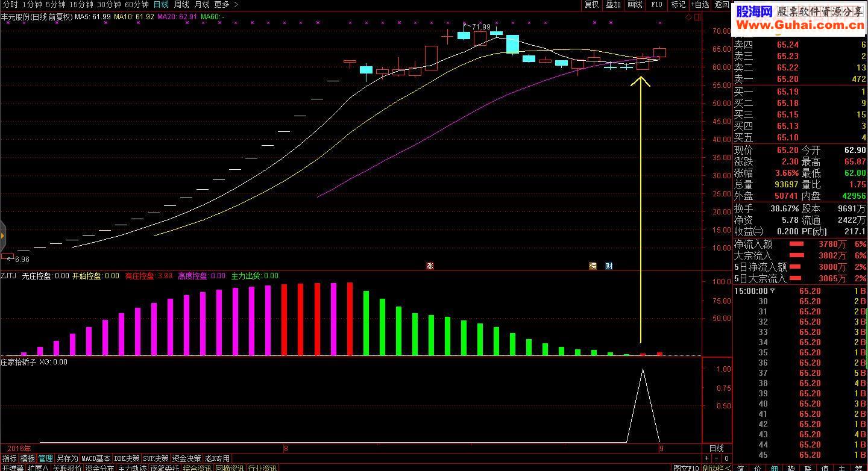Screen dimensions: 868x471
Task: Select the 主 tab in sidebar
Action: [x=842, y=467]
